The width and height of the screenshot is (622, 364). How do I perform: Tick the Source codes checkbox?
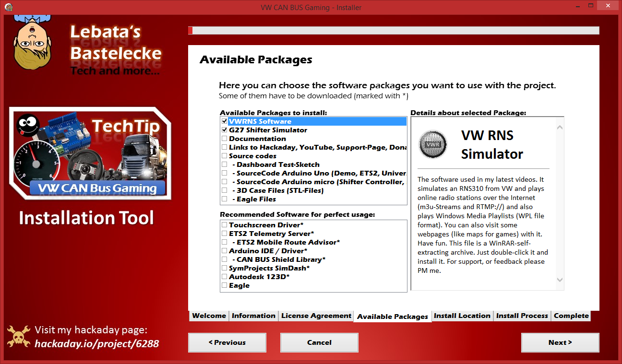tap(224, 156)
